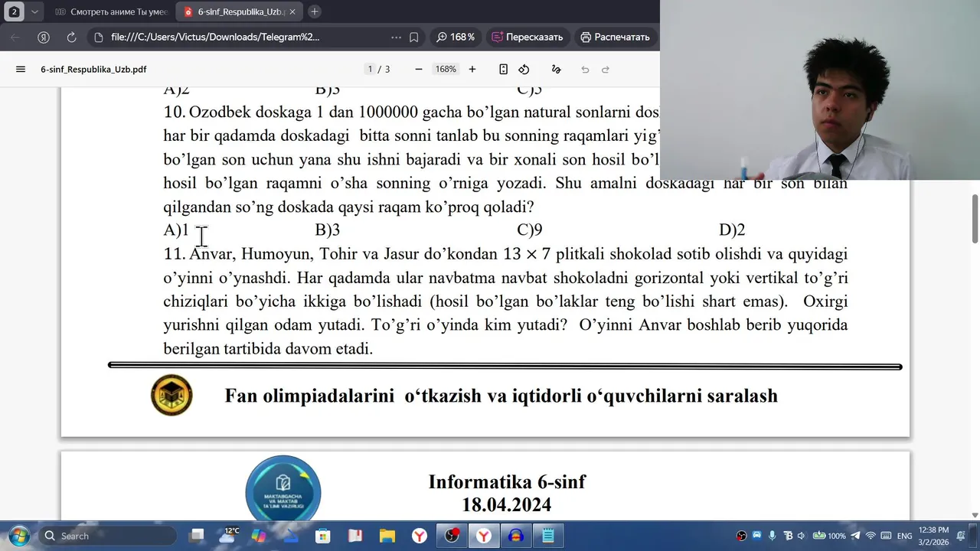Click the PDF zoom out minus button
The image size is (980, 551).
coord(419,69)
